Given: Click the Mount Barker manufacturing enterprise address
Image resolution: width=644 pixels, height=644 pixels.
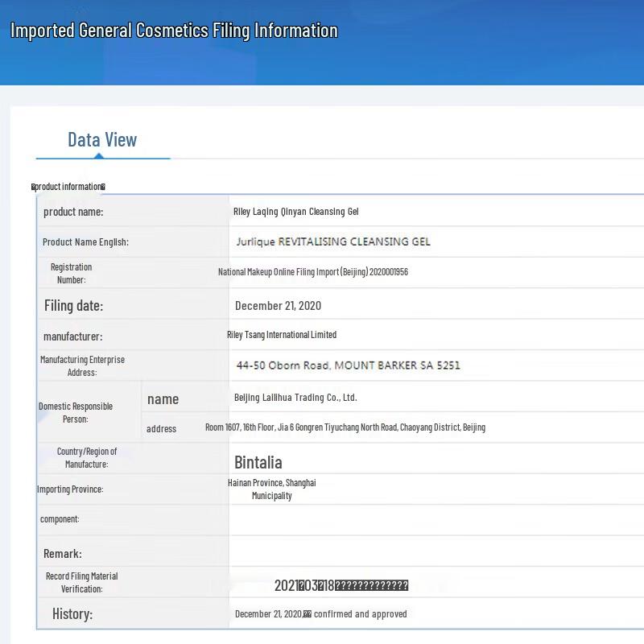Looking at the screenshot, I should coord(348,365).
